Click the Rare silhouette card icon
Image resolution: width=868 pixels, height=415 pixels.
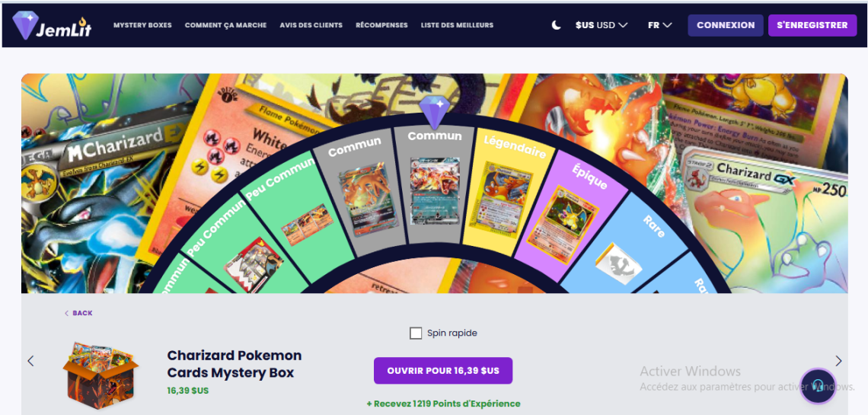pyautogui.click(x=619, y=264)
